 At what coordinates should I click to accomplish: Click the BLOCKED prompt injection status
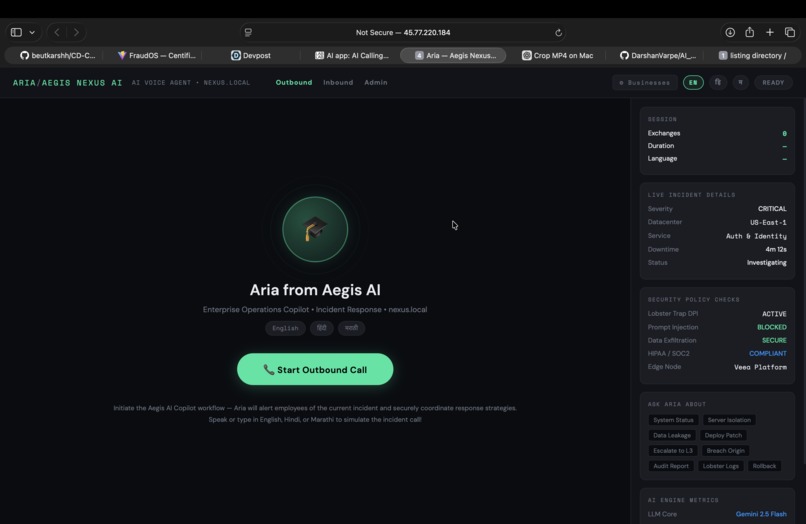pos(772,327)
